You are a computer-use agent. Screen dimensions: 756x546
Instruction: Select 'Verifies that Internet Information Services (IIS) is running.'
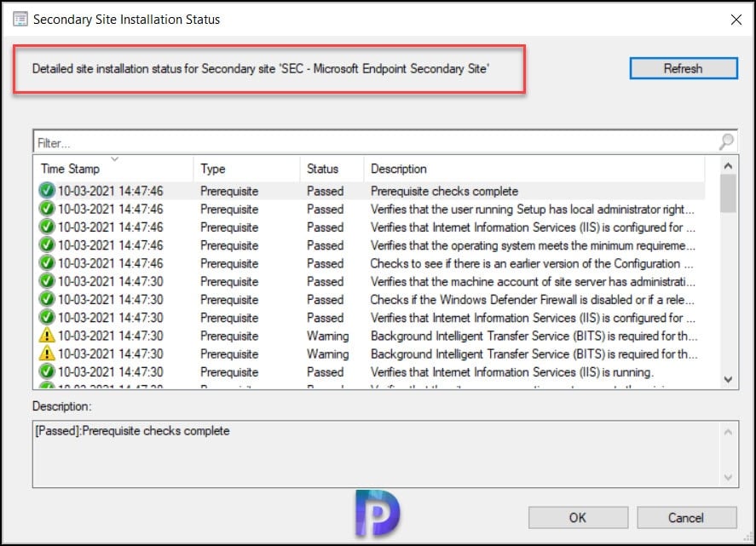tap(512, 372)
